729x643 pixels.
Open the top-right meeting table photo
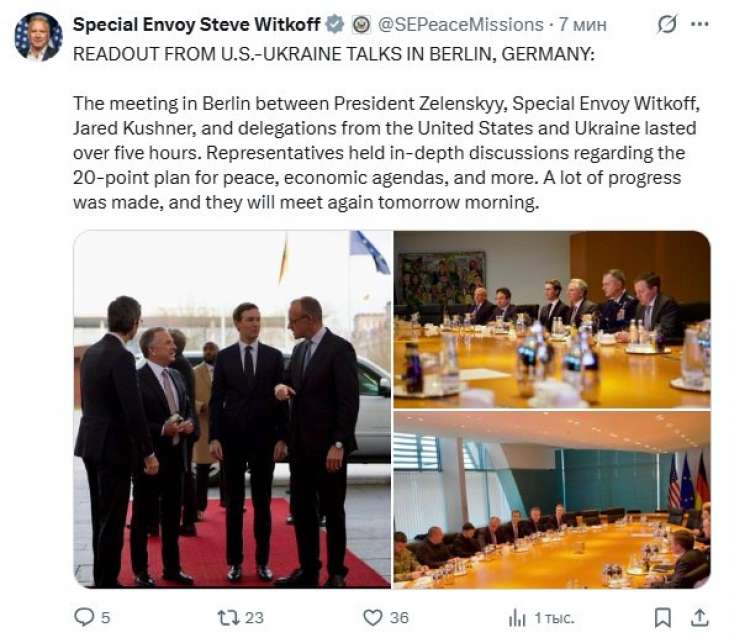[552, 319]
